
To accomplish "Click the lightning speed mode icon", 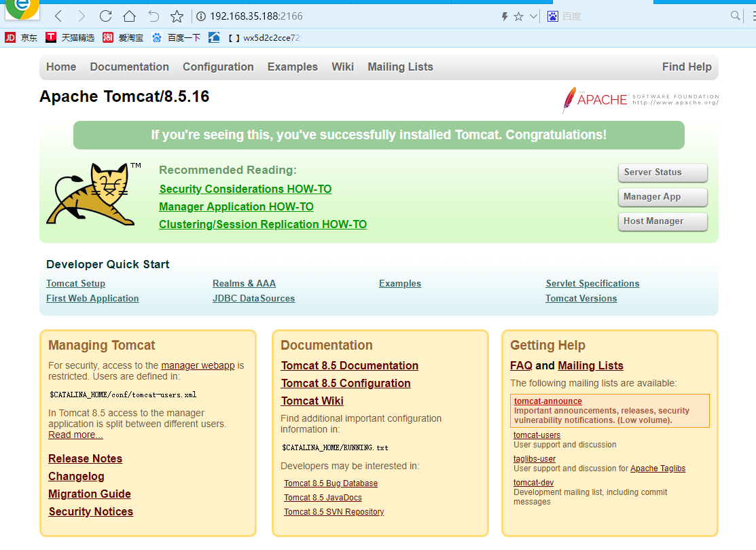I will tap(505, 17).
